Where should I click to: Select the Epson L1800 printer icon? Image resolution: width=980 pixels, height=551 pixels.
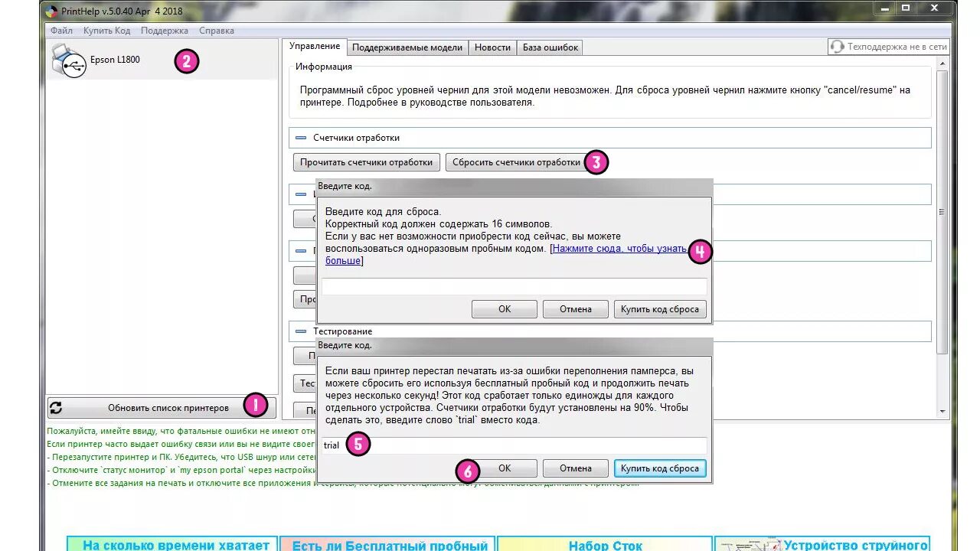tap(68, 60)
